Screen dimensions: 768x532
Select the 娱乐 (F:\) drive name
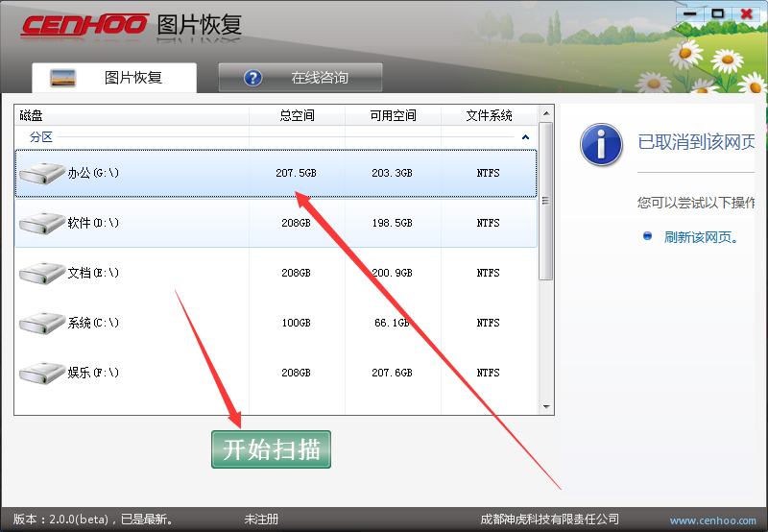coord(93,373)
